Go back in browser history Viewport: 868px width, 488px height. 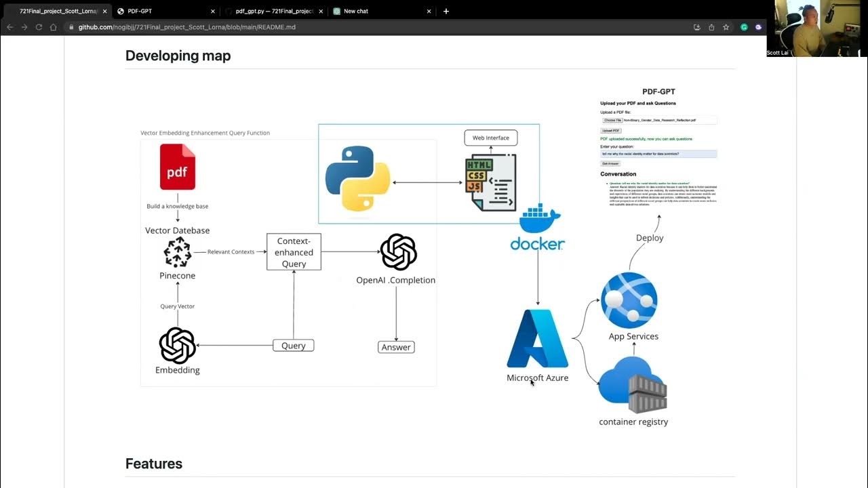[x=9, y=27]
